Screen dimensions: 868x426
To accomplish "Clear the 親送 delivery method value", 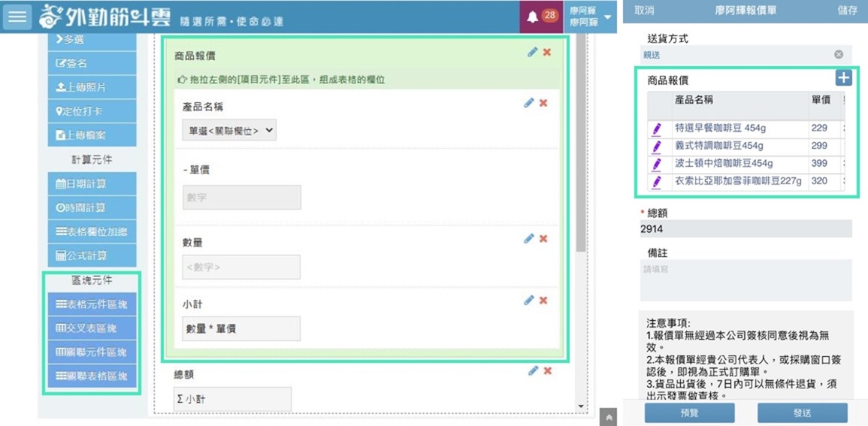I will pos(839,55).
